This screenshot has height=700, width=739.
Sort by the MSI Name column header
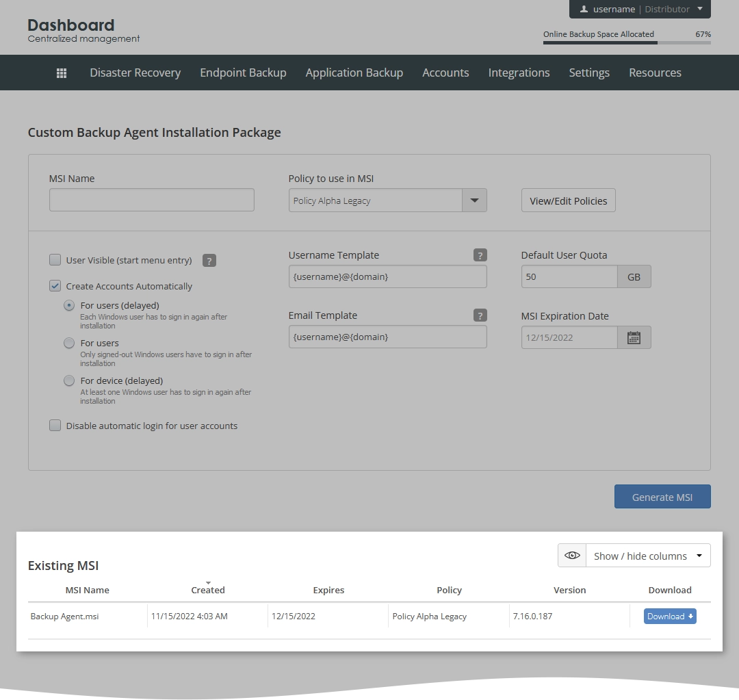click(x=87, y=590)
